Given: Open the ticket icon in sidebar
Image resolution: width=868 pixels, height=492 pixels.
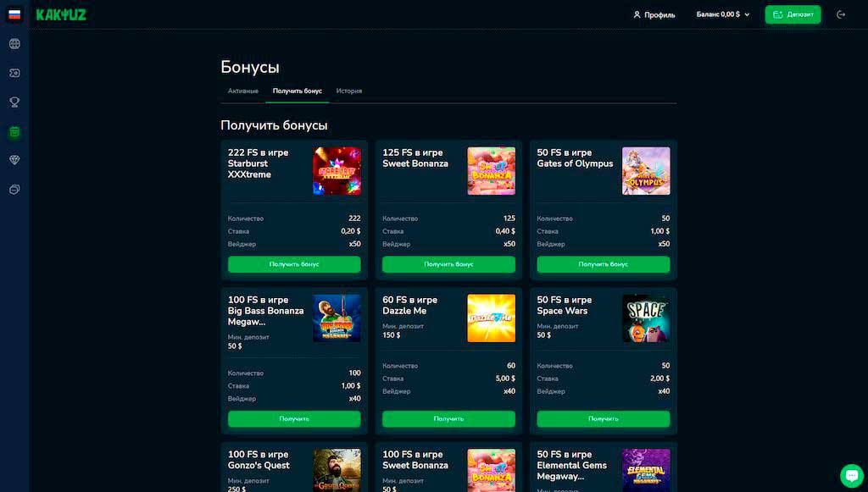Looking at the screenshot, I should click(14, 73).
